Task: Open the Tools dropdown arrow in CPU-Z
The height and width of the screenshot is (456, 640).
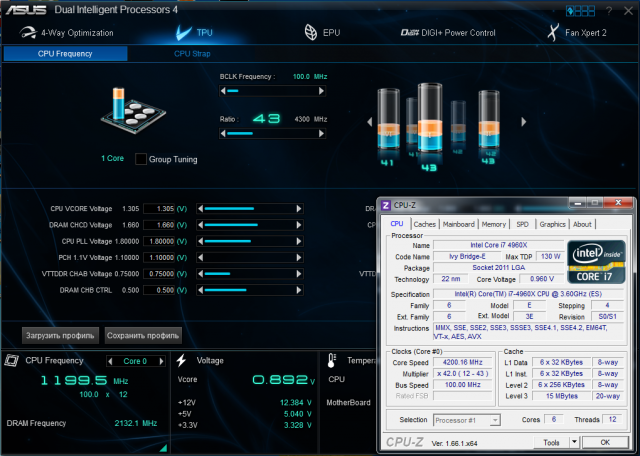Action: pyautogui.click(x=574, y=442)
